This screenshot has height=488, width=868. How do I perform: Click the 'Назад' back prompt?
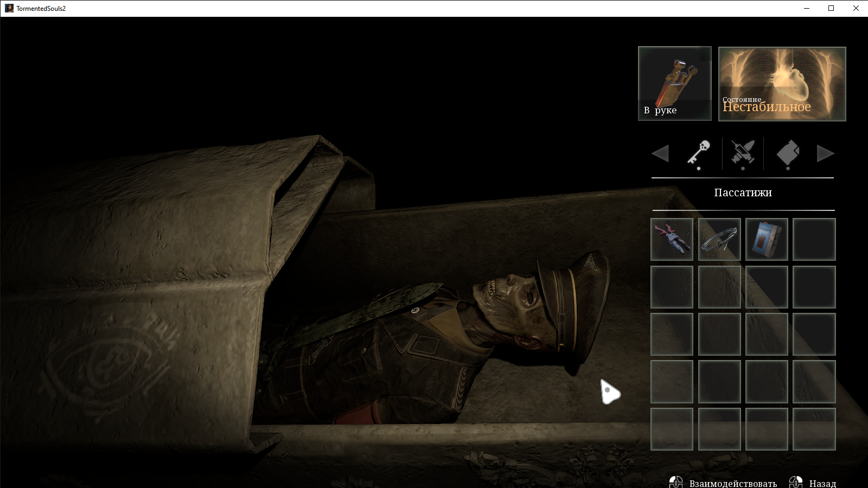(x=822, y=483)
